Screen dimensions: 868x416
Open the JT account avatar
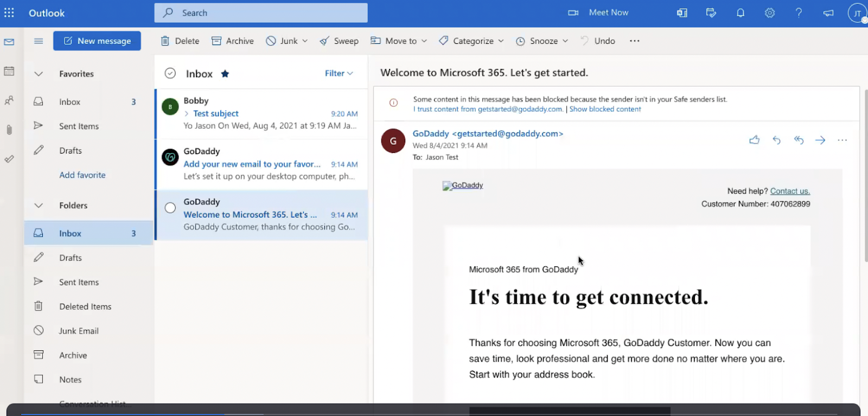pyautogui.click(x=858, y=14)
